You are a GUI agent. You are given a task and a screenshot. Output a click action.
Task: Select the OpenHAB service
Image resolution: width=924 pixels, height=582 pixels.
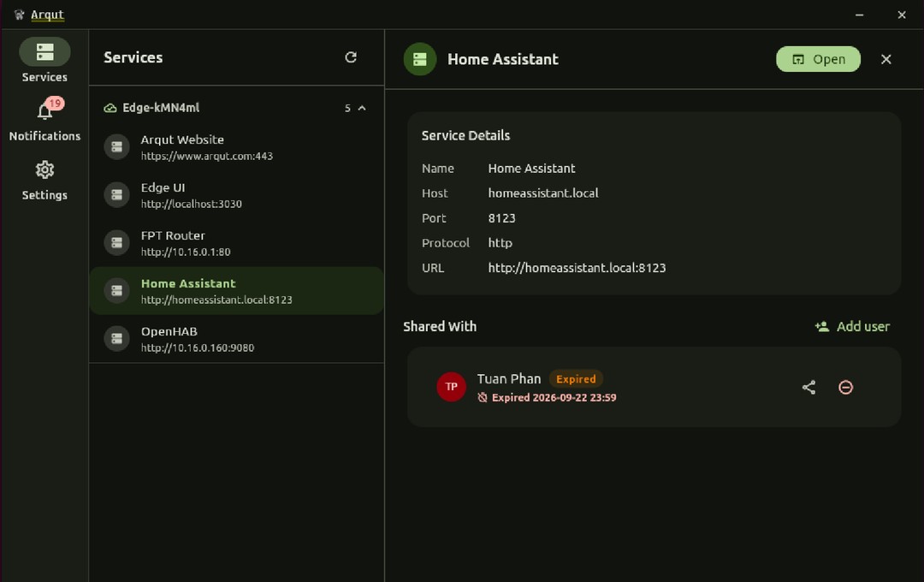pyautogui.click(x=236, y=338)
